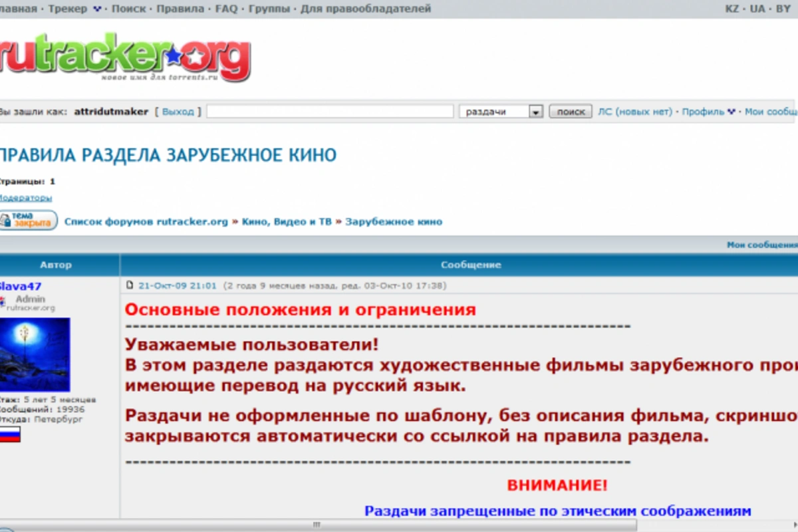Go to Список форумов rutracker.org breadcrumb
The width and height of the screenshot is (798, 532).
click(146, 221)
